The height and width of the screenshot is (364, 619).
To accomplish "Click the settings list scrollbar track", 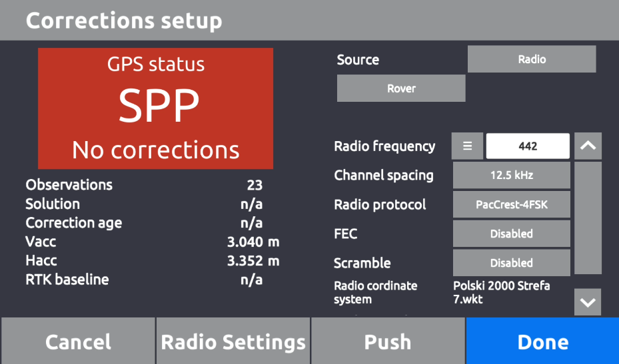I will pyautogui.click(x=588, y=218).
